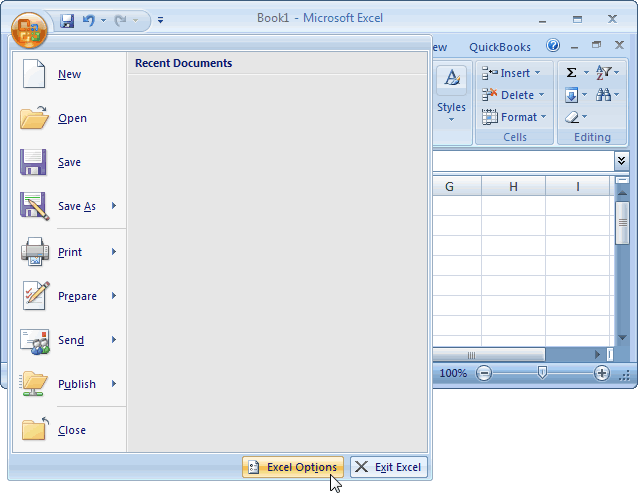Image resolution: width=638 pixels, height=493 pixels.
Task: Click the blank page New icon
Action: (x=33, y=74)
